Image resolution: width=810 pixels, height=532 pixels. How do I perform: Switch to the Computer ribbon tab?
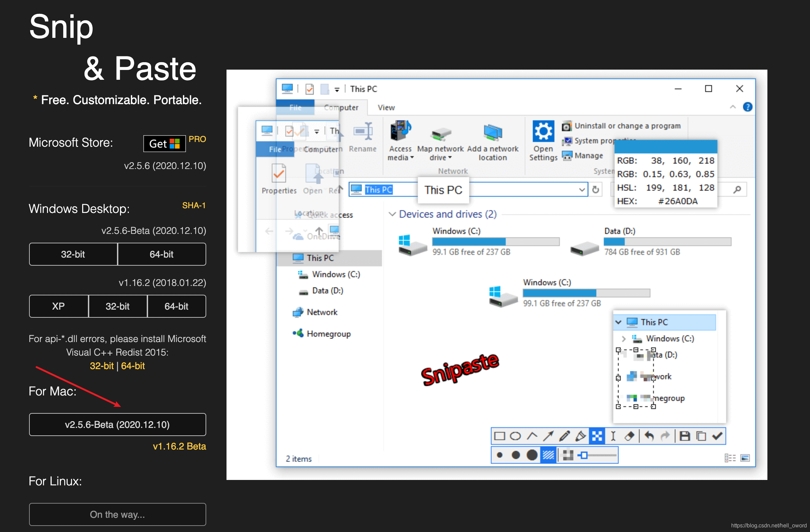pyautogui.click(x=341, y=107)
